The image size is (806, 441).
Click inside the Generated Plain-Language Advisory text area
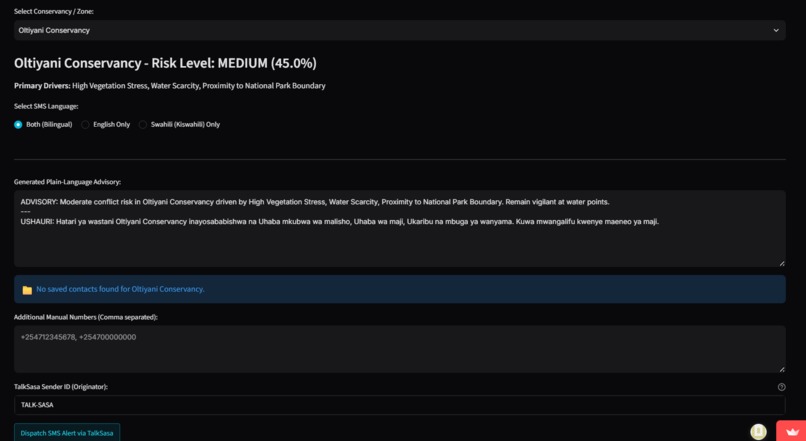pyautogui.click(x=399, y=229)
